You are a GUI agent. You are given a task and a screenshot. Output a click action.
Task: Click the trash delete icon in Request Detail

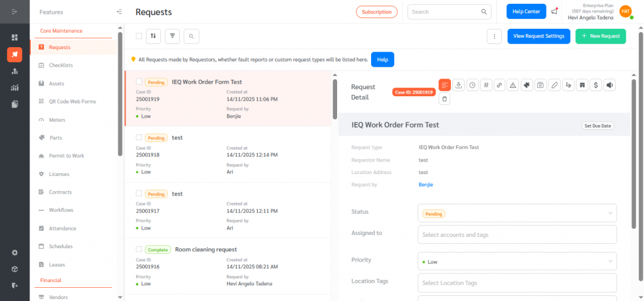[x=445, y=99]
